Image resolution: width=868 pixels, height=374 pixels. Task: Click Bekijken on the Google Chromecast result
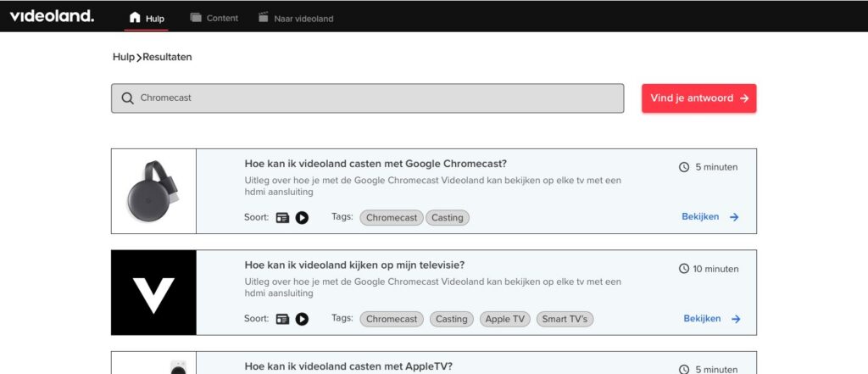click(710, 217)
